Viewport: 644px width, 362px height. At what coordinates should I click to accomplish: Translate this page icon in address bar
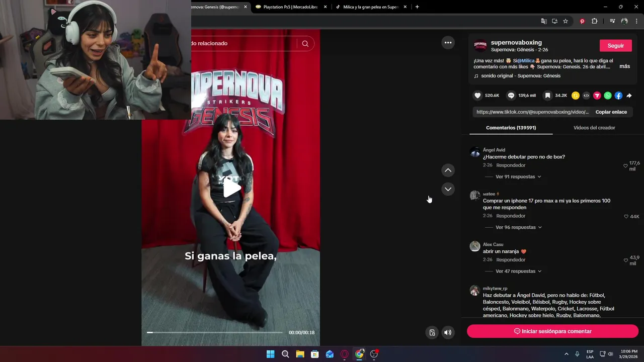(x=544, y=21)
